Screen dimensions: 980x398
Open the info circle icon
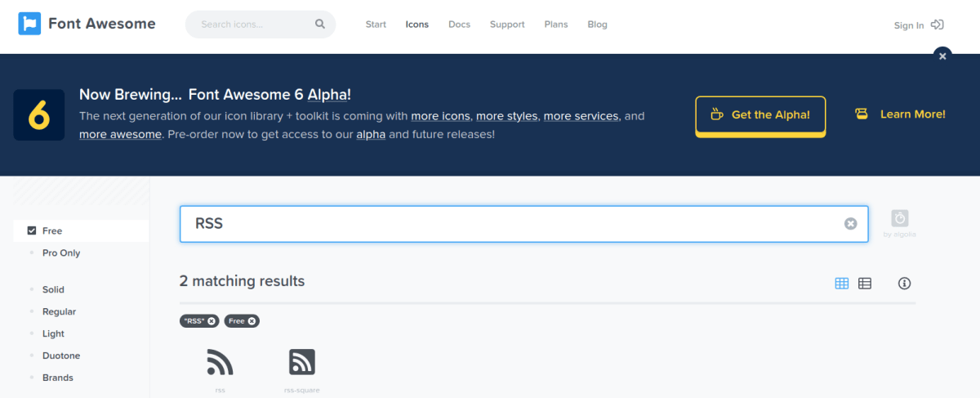(x=904, y=284)
